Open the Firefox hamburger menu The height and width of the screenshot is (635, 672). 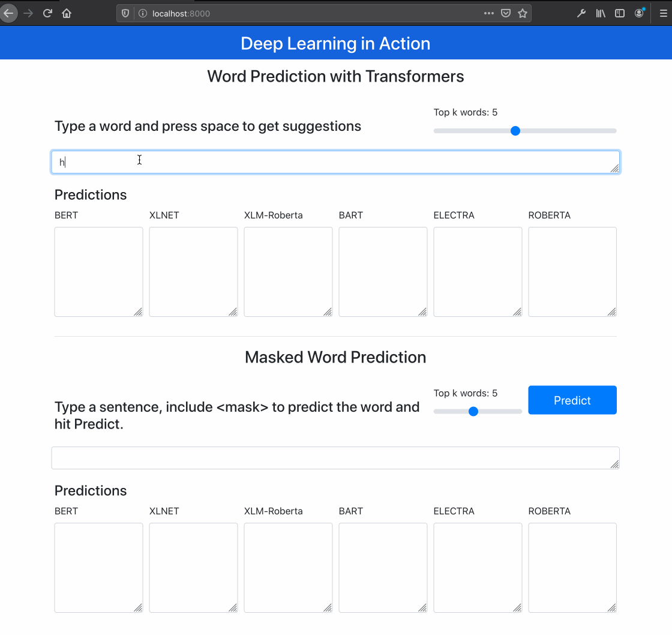663,13
